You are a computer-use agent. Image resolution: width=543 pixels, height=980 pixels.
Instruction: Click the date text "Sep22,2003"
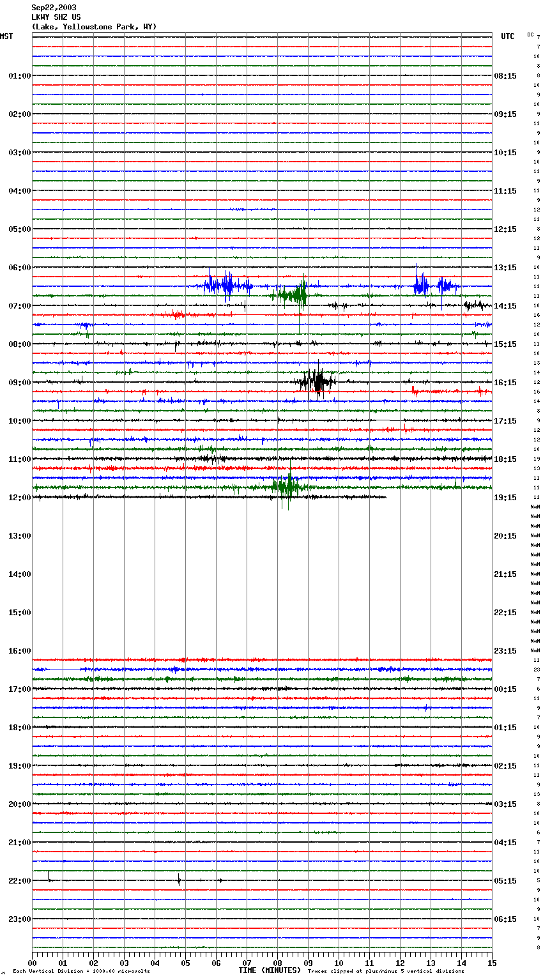54,8
